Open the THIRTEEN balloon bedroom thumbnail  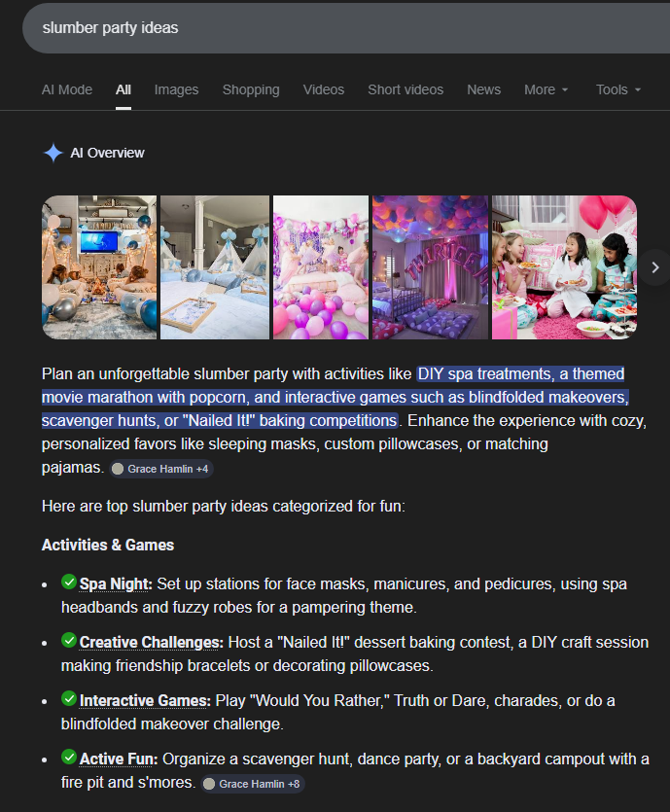point(430,267)
